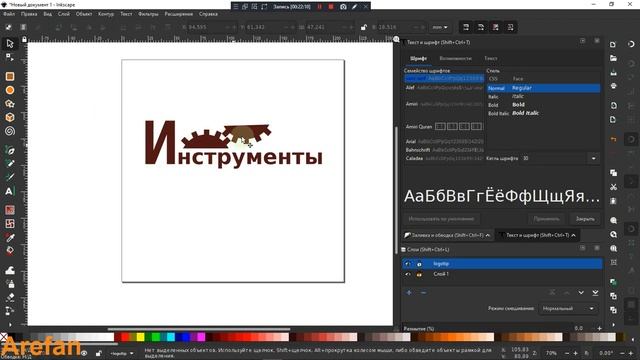Open the Фильтры menu

point(148,14)
